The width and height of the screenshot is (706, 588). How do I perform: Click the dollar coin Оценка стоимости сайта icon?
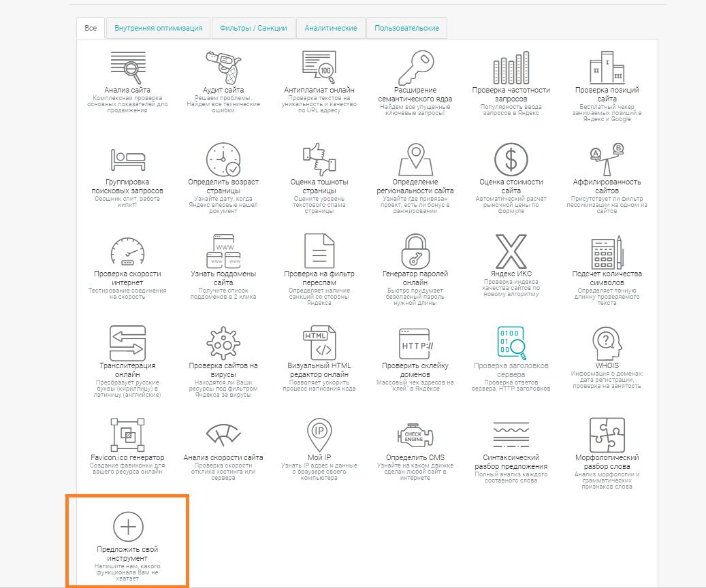511,159
